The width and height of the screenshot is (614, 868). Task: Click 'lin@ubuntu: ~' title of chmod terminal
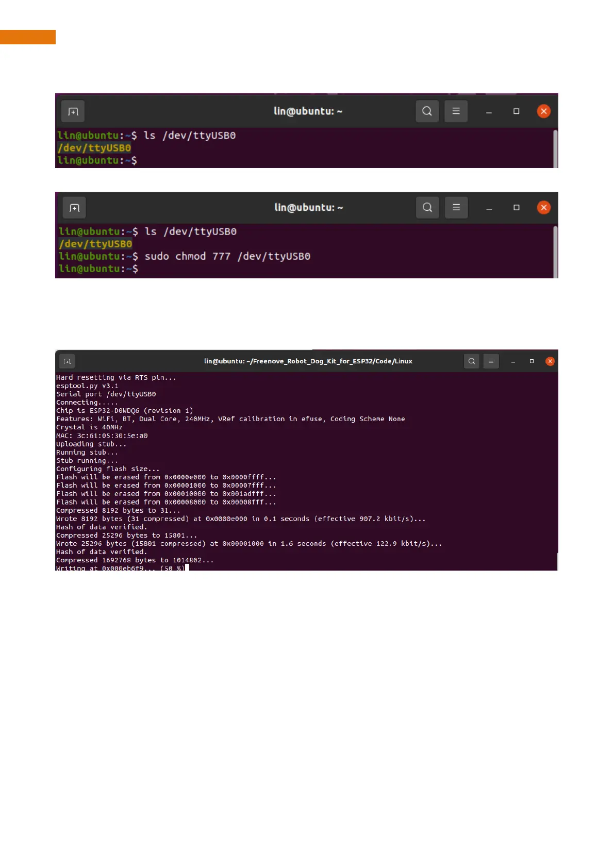pos(308,207)
